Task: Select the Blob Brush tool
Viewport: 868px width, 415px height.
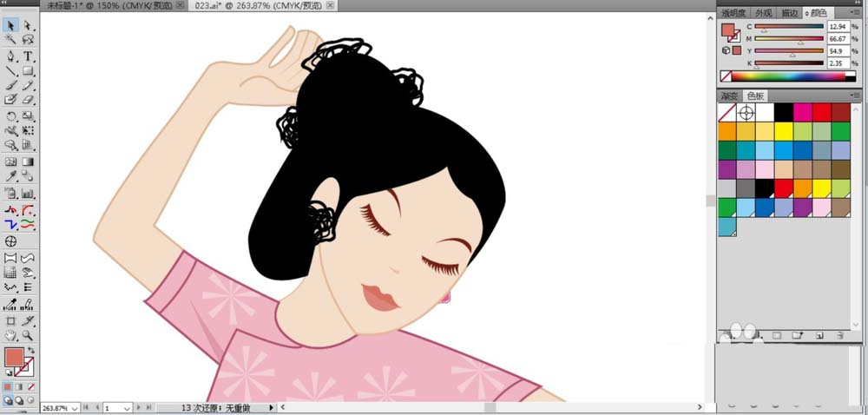Action: 10,100
